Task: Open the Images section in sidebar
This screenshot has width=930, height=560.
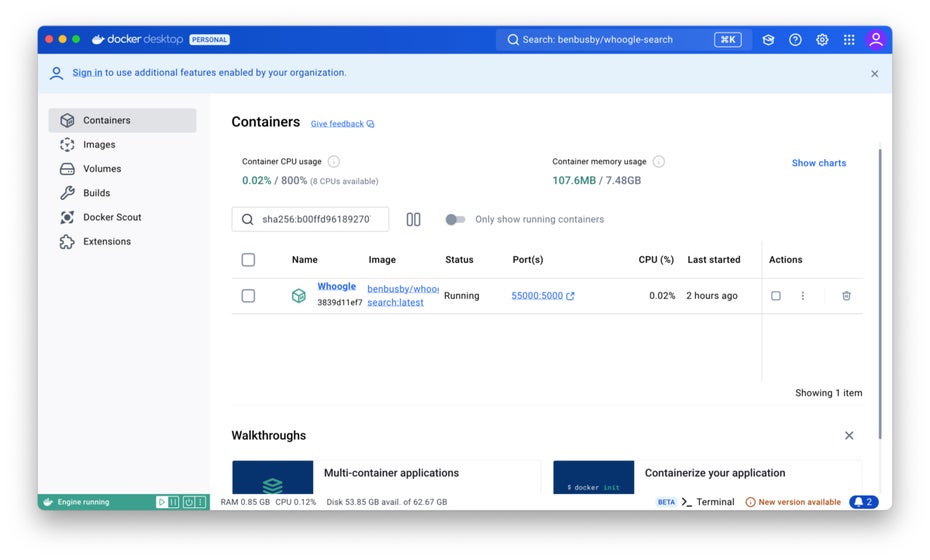Action: [122, 144]
